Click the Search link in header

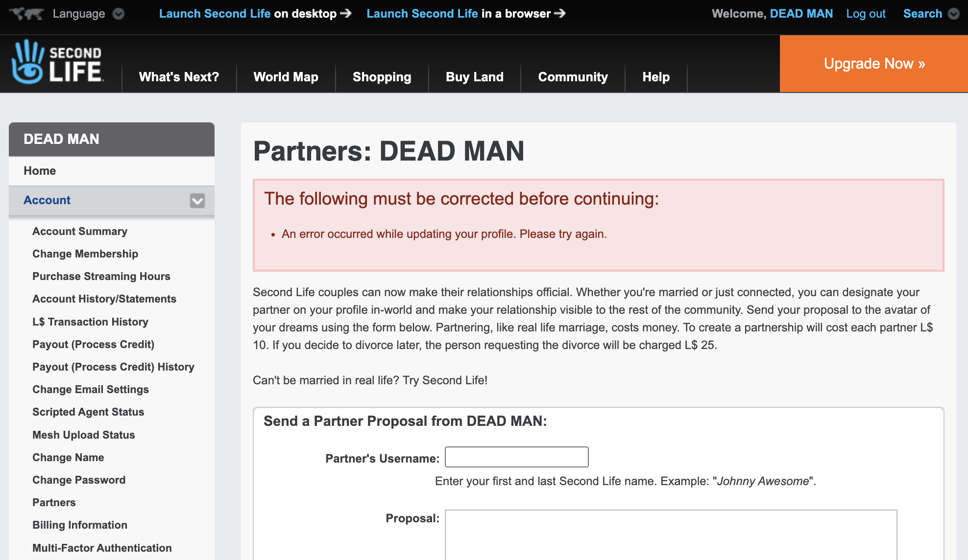point(922,14)
